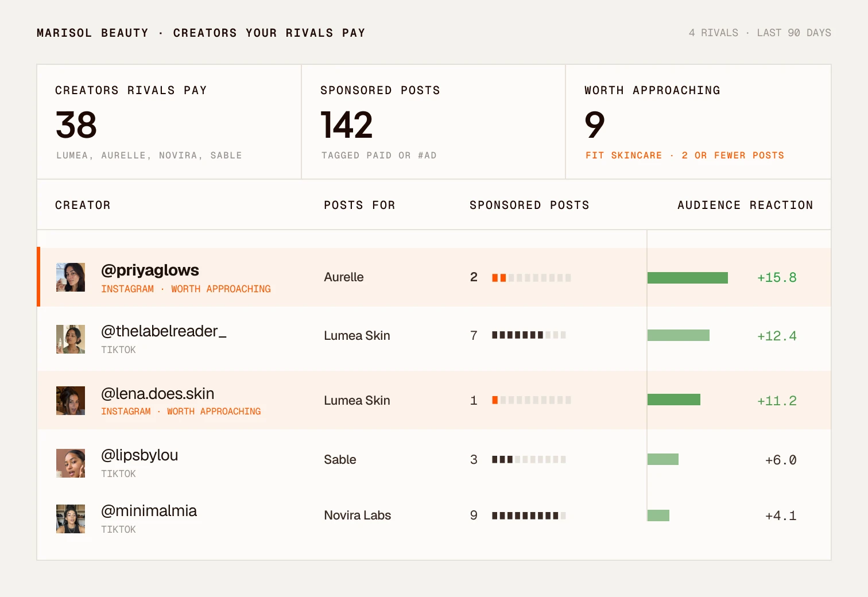Viewport: 868px width, 597px height.
Task: Click the Sable brand cell
Action: 340,460
